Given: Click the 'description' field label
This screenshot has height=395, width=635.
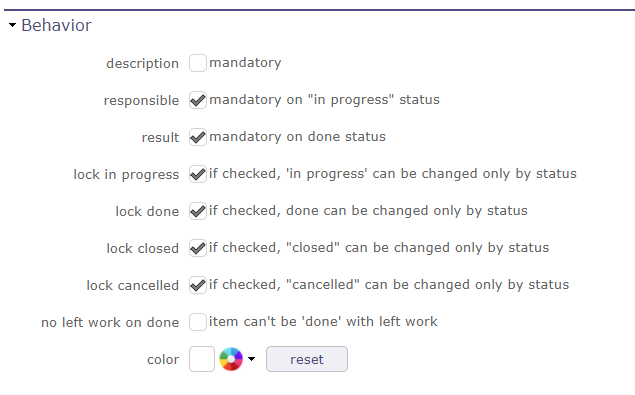Looking at the screenshot, I should (x=142, y=64).
